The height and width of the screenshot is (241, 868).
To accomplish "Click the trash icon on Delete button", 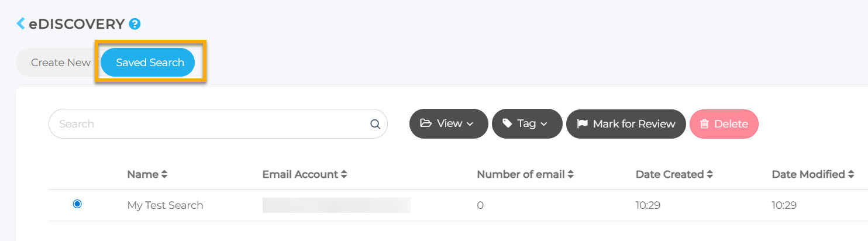I will (704, 123).
